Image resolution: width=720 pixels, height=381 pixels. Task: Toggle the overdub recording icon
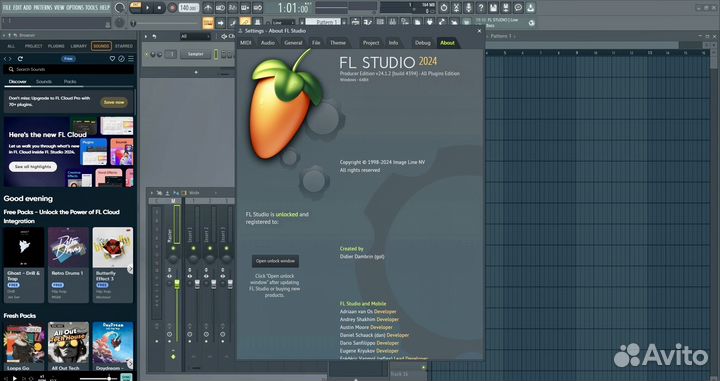tap(245, 8)
